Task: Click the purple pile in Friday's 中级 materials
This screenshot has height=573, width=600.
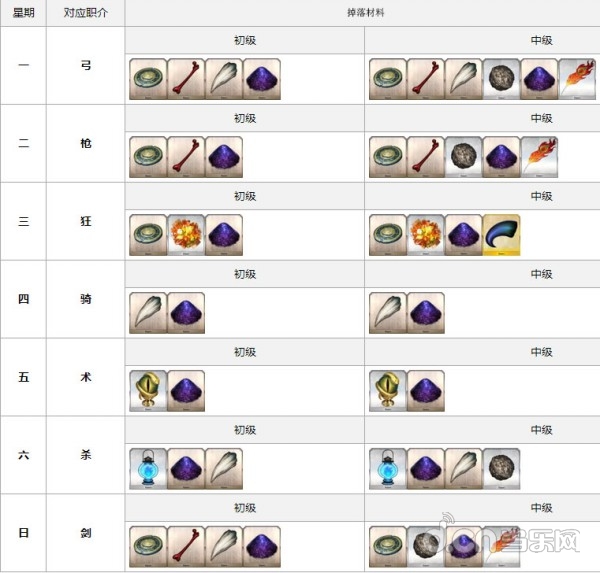Action: (x=426, y=391)
